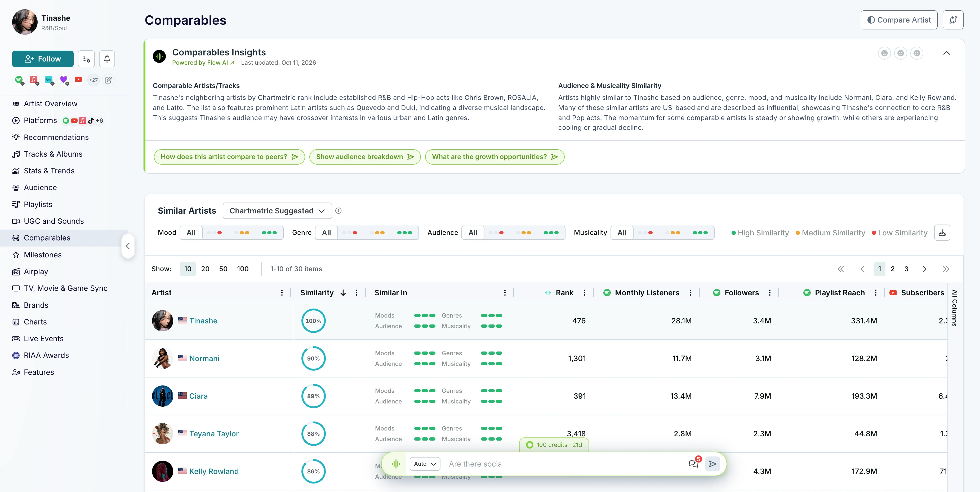980x492 pixels.
Task: Sort by Similarity column arrow
Action: 343,292
